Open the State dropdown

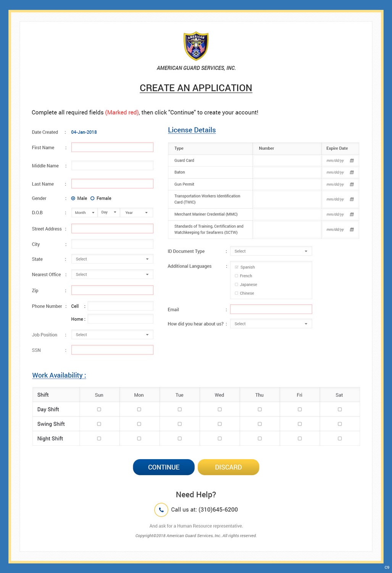[112, 259]
